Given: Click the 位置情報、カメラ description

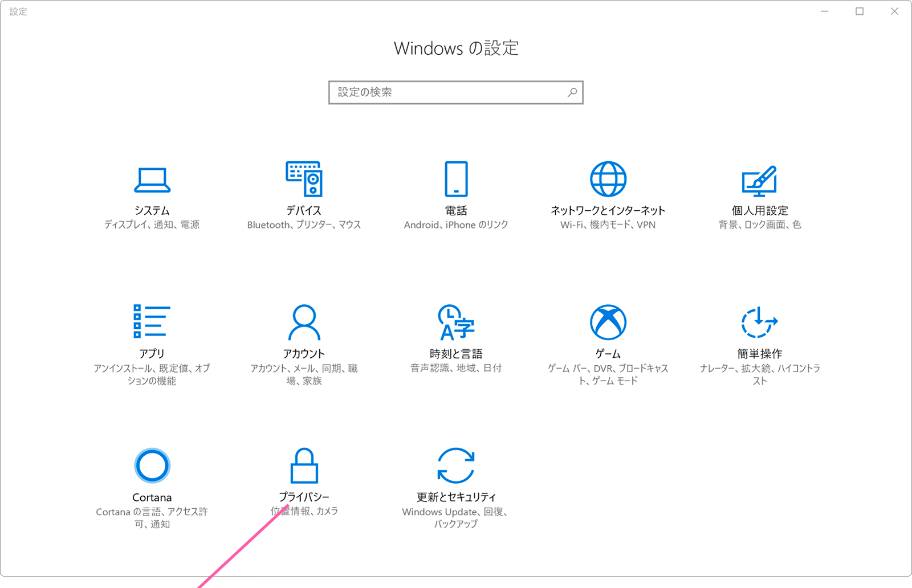Looking at the screenshot, I should tap(304, 511).
